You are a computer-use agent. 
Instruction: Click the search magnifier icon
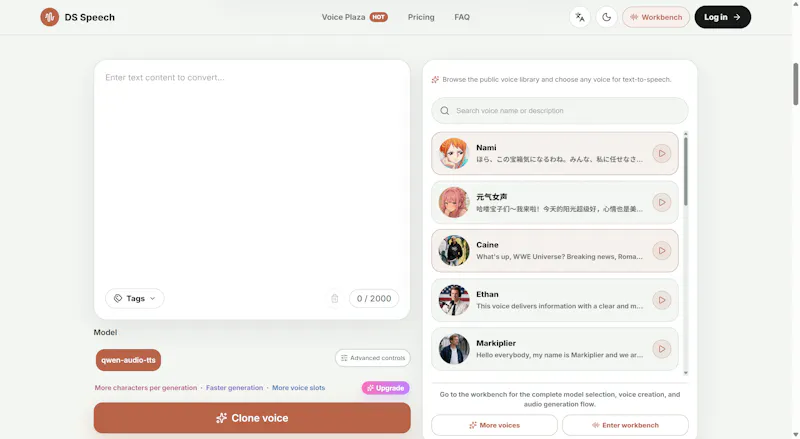click(445, 111)
